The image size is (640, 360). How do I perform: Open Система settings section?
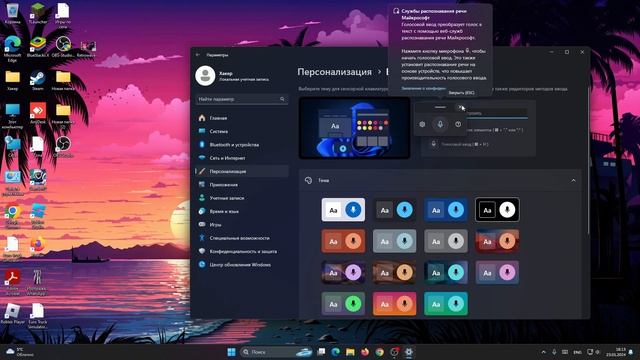[242, 131]
